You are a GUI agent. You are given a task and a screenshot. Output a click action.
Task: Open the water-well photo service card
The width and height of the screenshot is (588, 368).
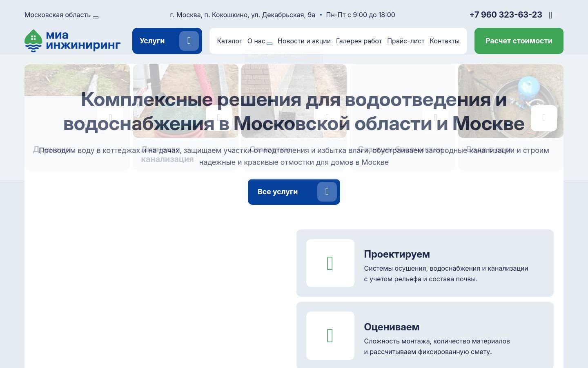click(511, 117)
